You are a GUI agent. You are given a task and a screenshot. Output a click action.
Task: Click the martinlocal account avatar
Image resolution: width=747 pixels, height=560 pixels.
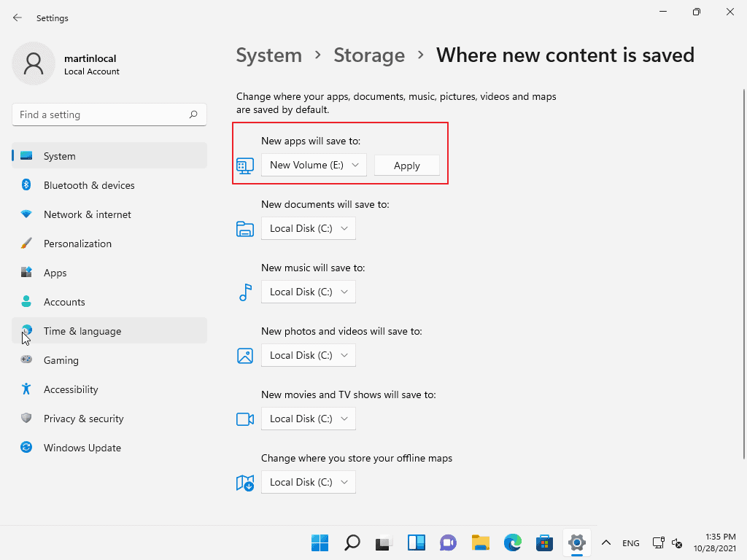pyautogui.click(x=34, y=63)
